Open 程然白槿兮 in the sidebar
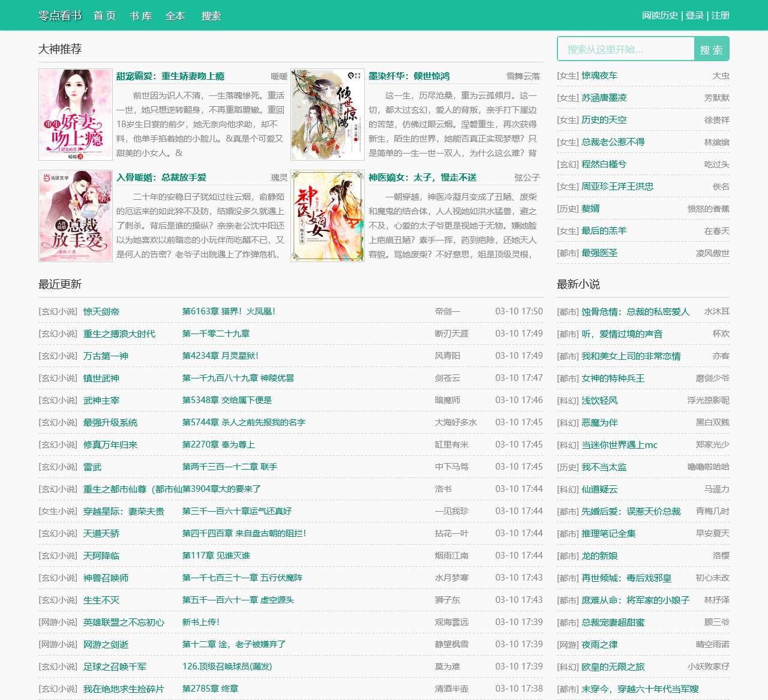Image resolution: width=768 pixels, height=700 pixels. (x=604, y=164)
